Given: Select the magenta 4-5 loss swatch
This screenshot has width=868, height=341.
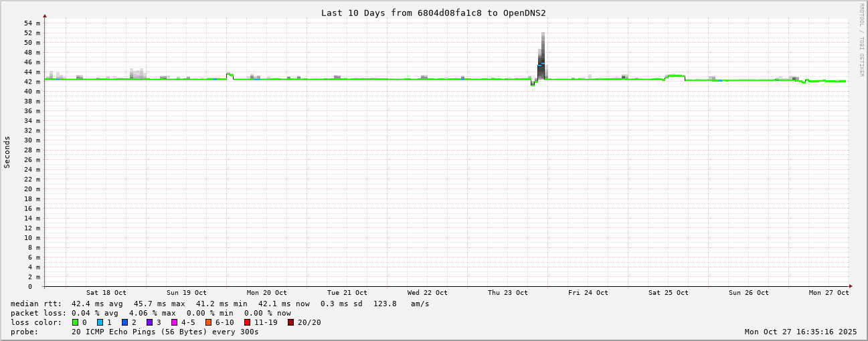Looking at the screenshot, I should point(174,322).
